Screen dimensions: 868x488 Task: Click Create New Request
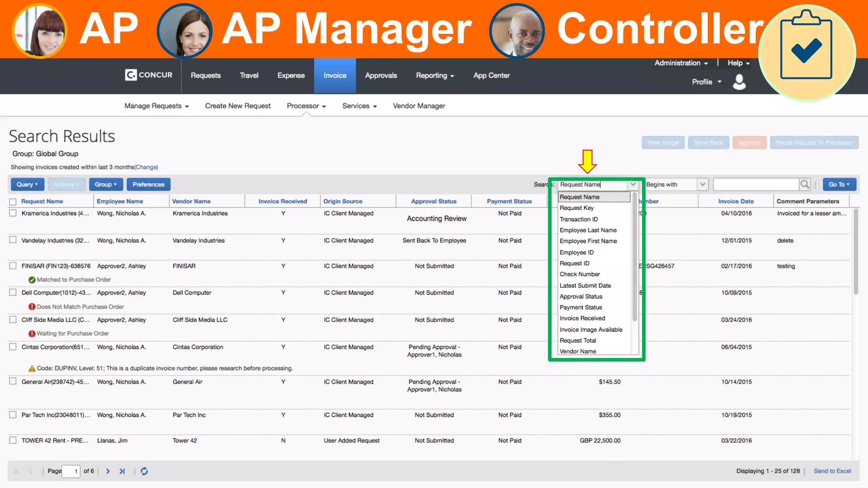[238, 106]
